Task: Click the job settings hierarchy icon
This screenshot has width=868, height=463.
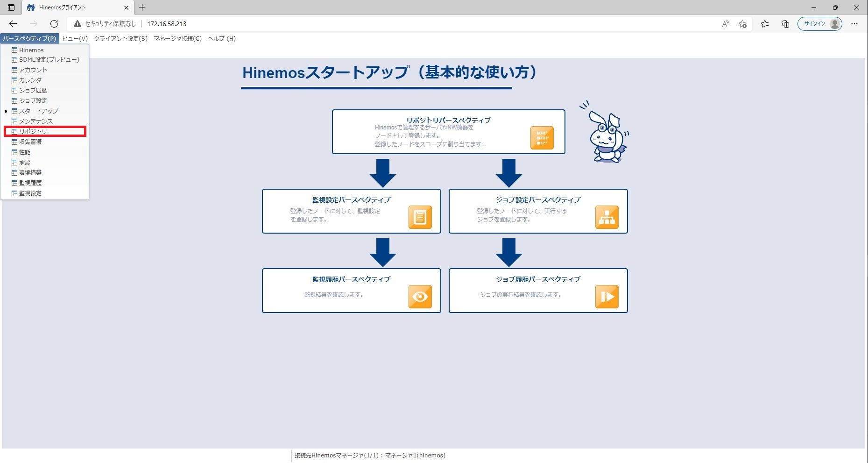Action: [607, 217]
